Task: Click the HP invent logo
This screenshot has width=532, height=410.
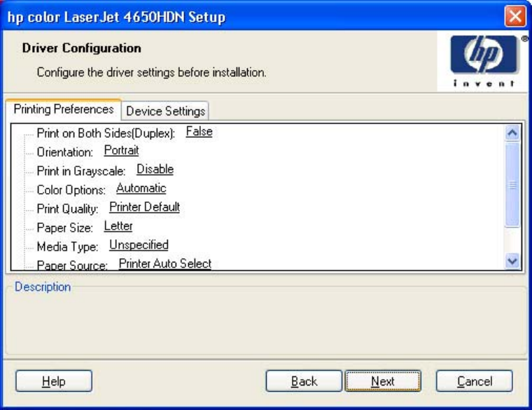Action: point(484,61)
